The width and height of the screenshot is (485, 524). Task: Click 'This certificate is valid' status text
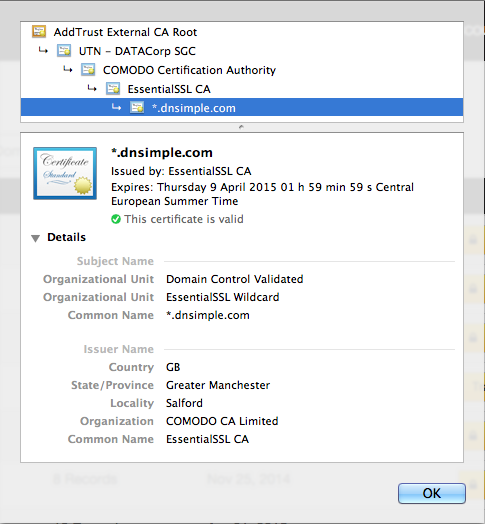(x=184, y=219)
